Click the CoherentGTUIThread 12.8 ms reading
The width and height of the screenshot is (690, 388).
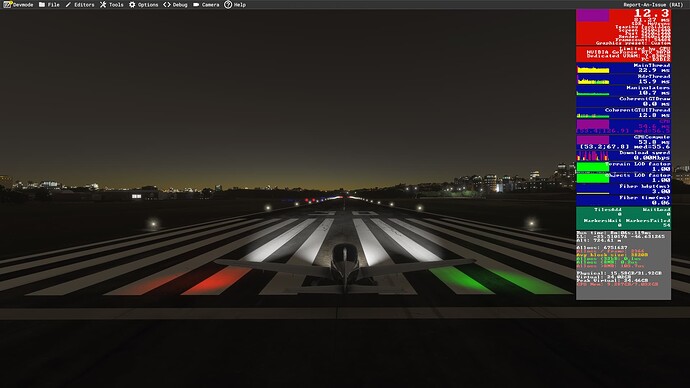point(638,113)
